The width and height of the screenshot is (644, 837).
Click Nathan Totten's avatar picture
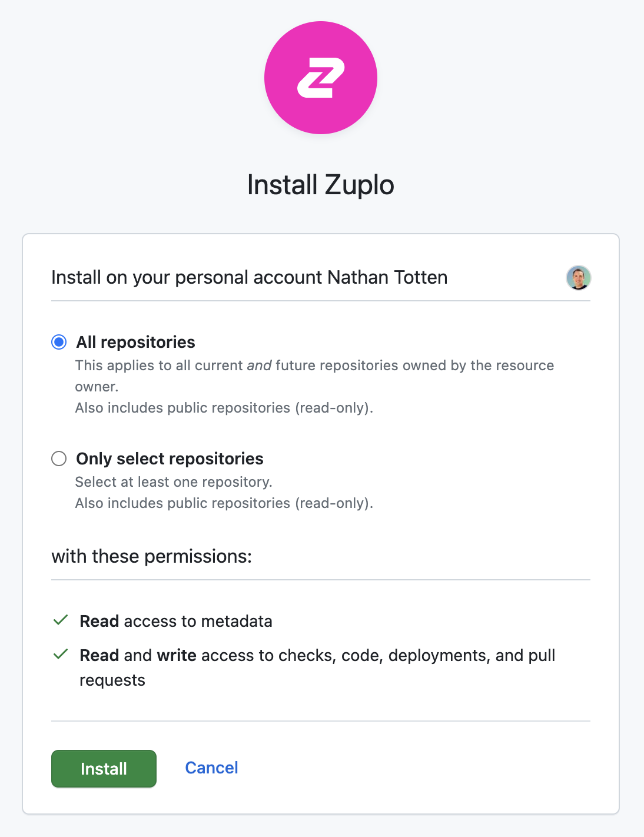click(x=579, y=278)
